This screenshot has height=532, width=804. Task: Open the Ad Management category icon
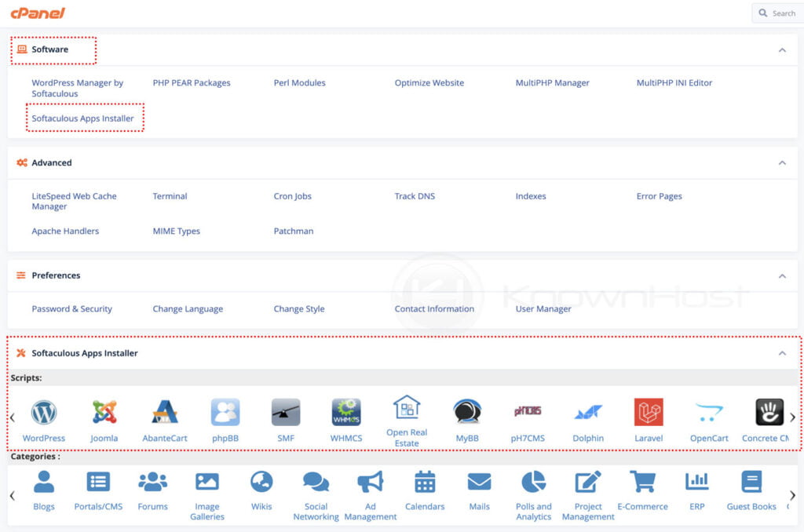371,482
